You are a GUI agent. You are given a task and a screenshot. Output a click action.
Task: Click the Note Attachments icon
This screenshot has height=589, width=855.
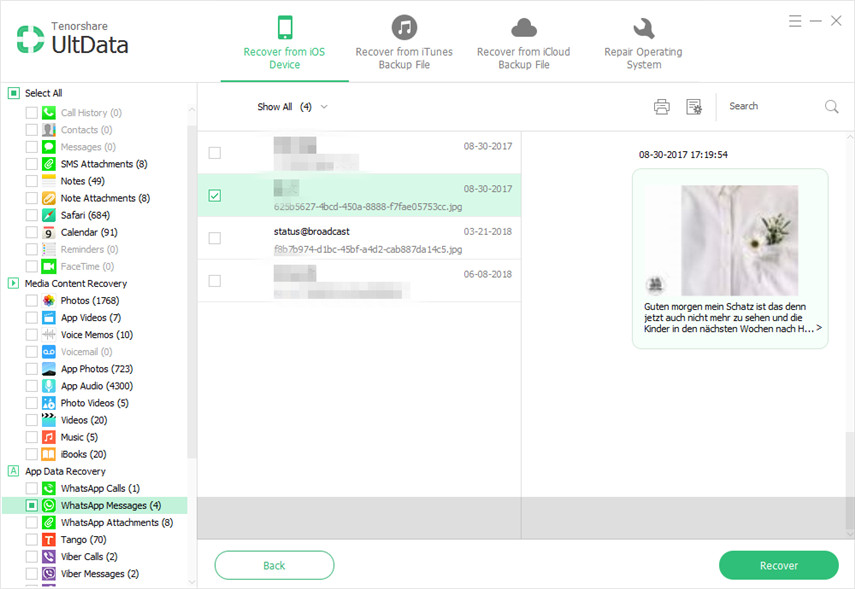click(x=49, y=199)
